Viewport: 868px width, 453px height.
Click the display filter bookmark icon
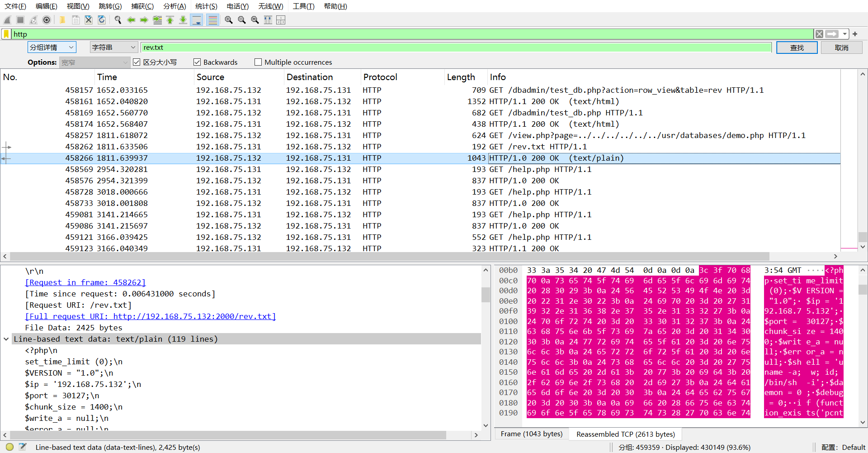pos(6,34)
